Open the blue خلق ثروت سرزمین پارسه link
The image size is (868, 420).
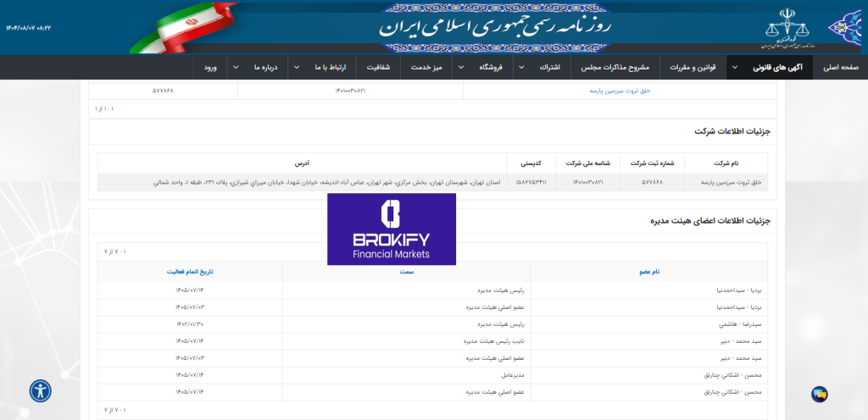pos(620,91)
